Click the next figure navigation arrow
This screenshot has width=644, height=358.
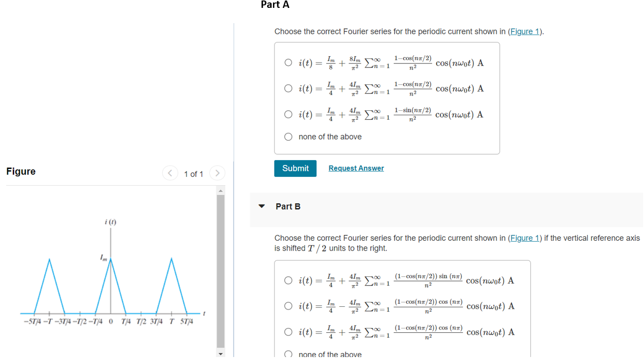click(217, 173)
